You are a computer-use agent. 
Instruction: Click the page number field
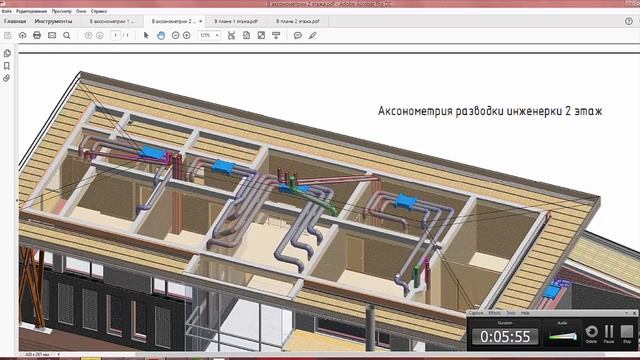click(116, 36)
